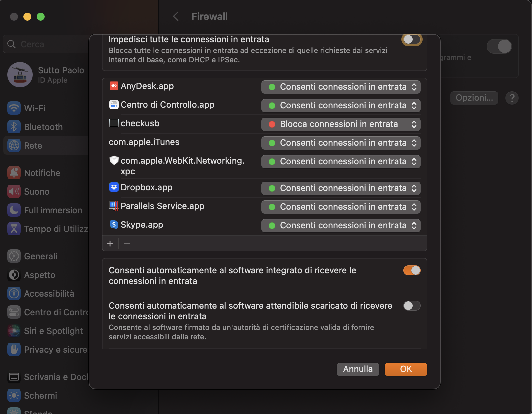Click the Bluetooth icon in sidebar
This screenshot has width=532, height=414.
tap(14, 127)
